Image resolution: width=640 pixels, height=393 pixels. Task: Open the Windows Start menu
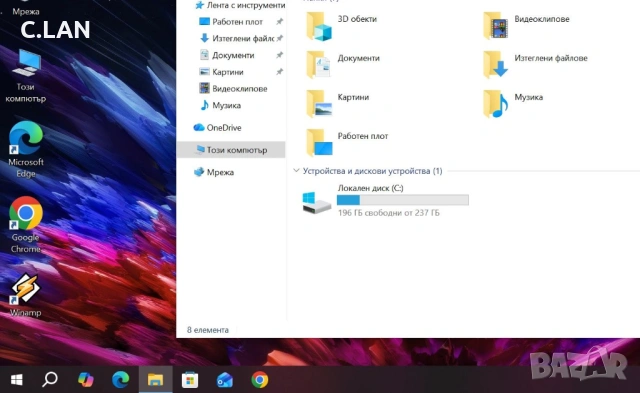click(16, 380)
